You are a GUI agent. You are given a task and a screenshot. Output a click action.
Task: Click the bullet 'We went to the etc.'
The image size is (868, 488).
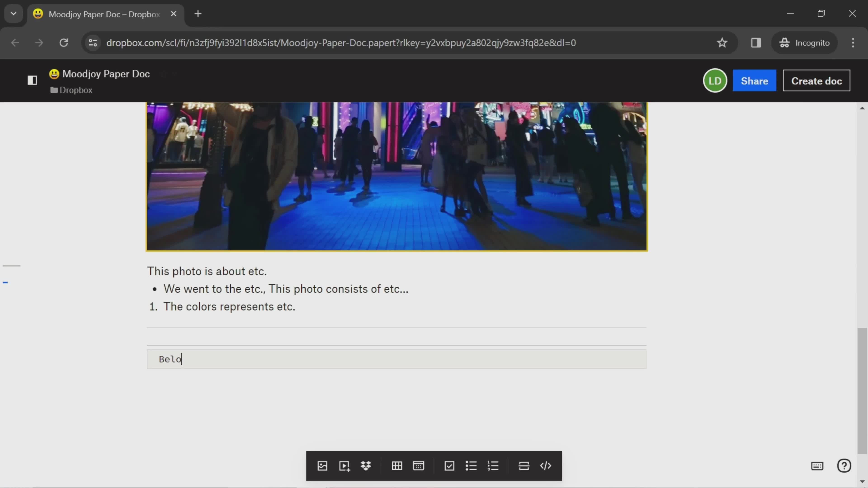tap(286, 289)
